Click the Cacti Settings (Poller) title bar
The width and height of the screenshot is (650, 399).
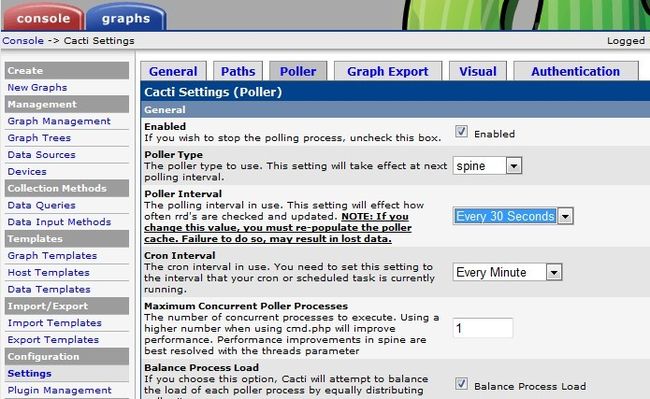395,92
